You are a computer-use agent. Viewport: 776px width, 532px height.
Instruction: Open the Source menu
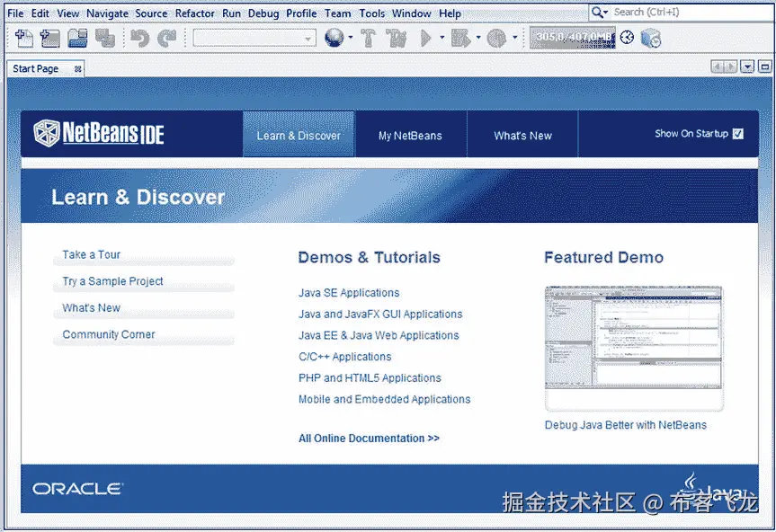(151, 13)
